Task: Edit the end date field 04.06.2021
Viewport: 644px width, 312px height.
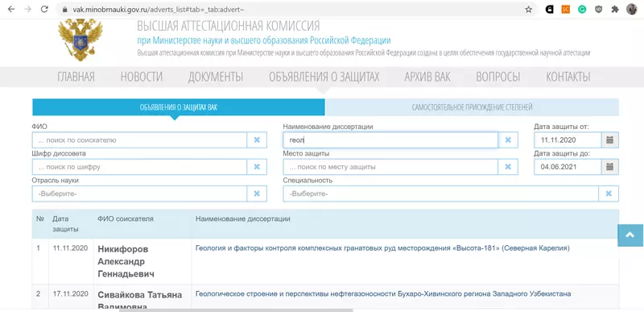Action: [568, 167]
